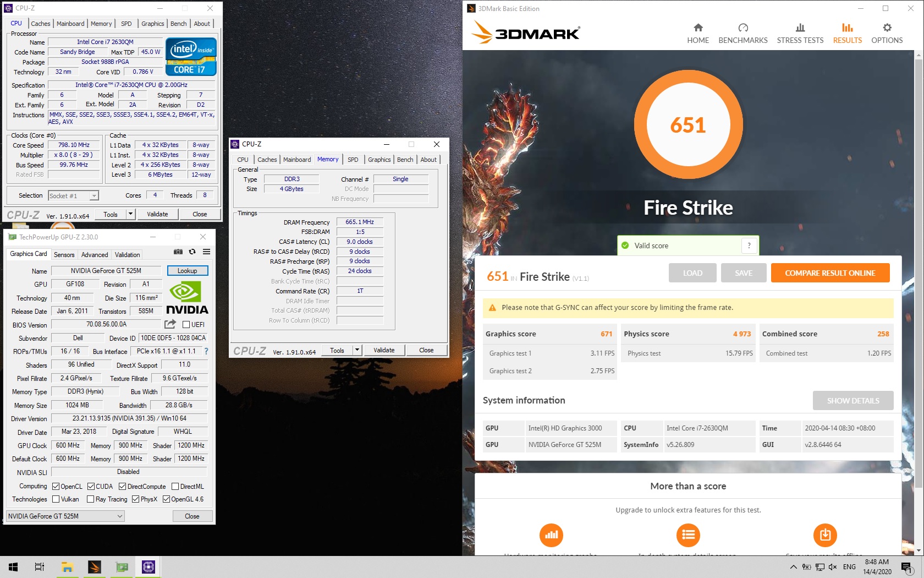Open the OPTIONS gear icon in 3DMark

pyautogui.click(x=887, y=28)
